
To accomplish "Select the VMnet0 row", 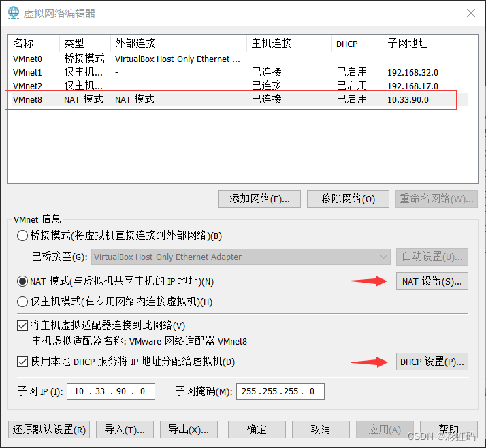I will click(x=240, y=59).
